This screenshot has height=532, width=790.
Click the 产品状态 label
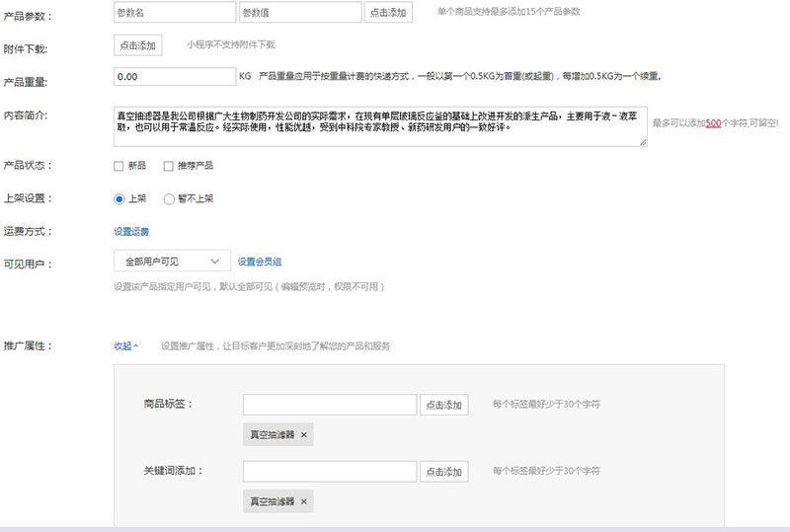(28, 165)
